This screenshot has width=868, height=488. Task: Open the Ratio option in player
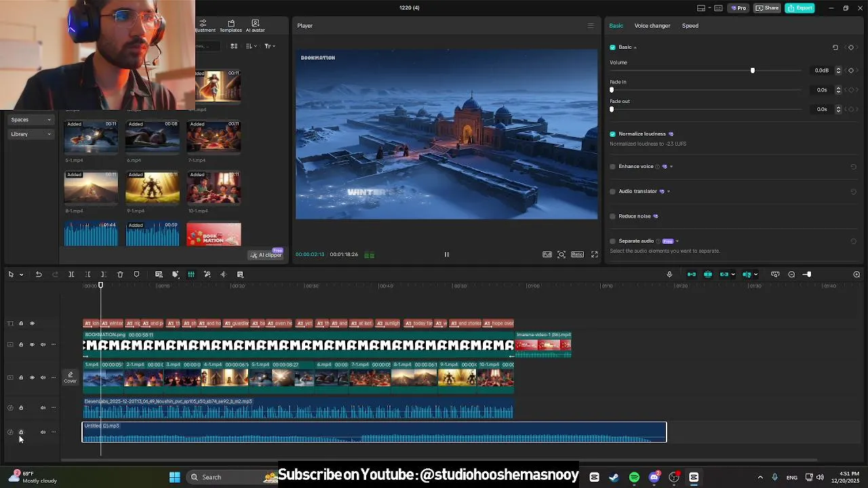click(577, 255)
